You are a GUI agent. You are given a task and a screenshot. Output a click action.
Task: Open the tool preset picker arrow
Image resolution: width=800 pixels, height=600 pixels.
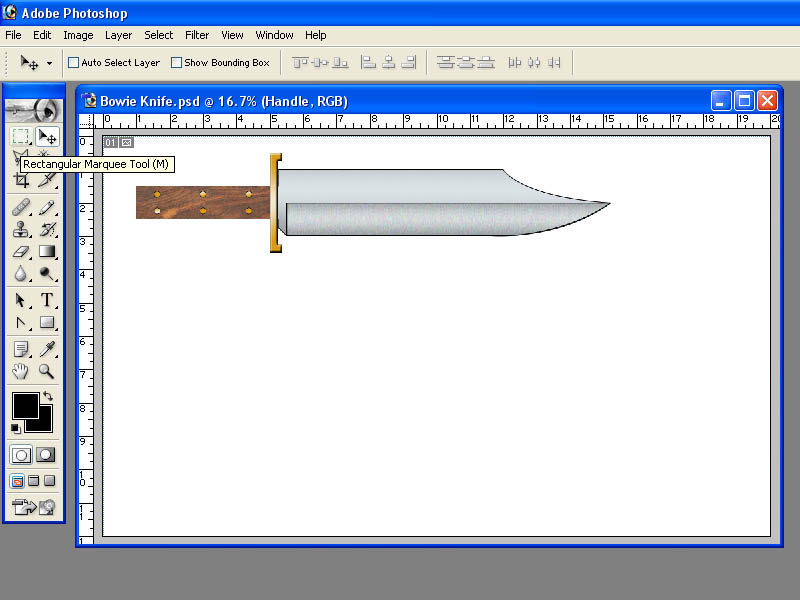pos(49,63)
